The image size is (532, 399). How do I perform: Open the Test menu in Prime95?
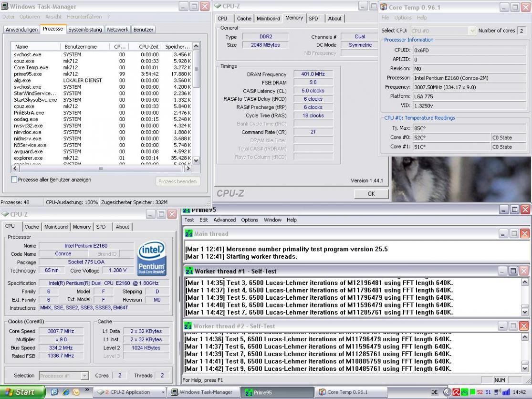[x=189, y=220]
